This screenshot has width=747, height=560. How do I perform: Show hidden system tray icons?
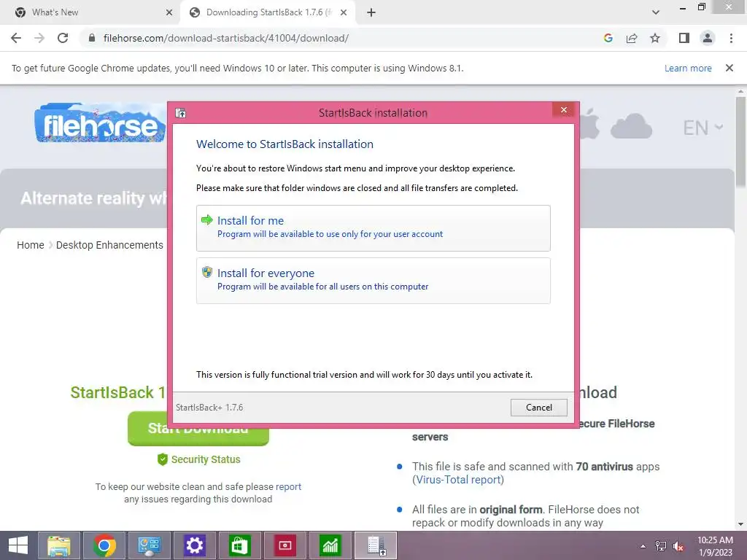point(643,546)
